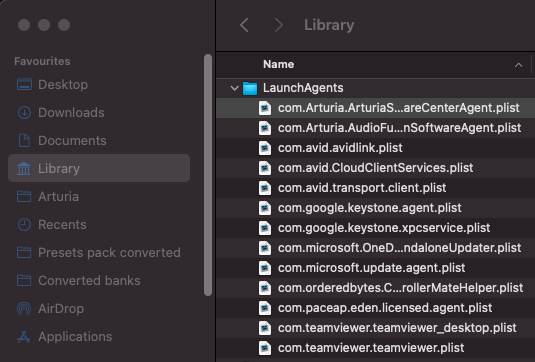535x362 pixels.
Task: Click the com.avid.transport.client.plist file icon
Action: [x=265, y=188]
